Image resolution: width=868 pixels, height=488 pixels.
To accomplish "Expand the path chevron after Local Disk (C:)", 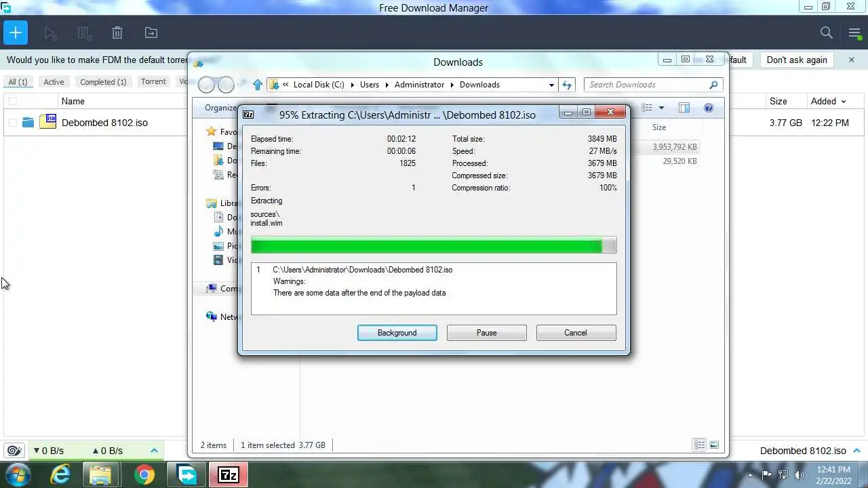I will (x=352, y=85).
